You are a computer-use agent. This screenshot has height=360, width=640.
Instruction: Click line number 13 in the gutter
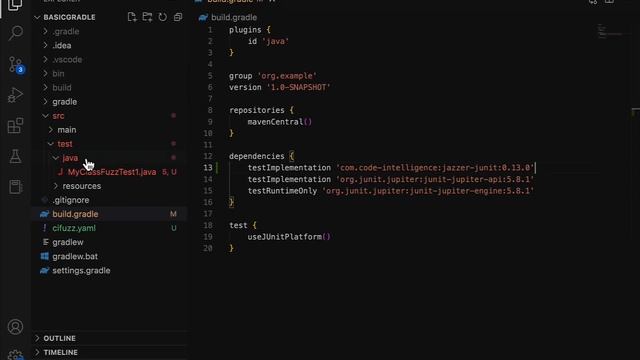point(208,168)
